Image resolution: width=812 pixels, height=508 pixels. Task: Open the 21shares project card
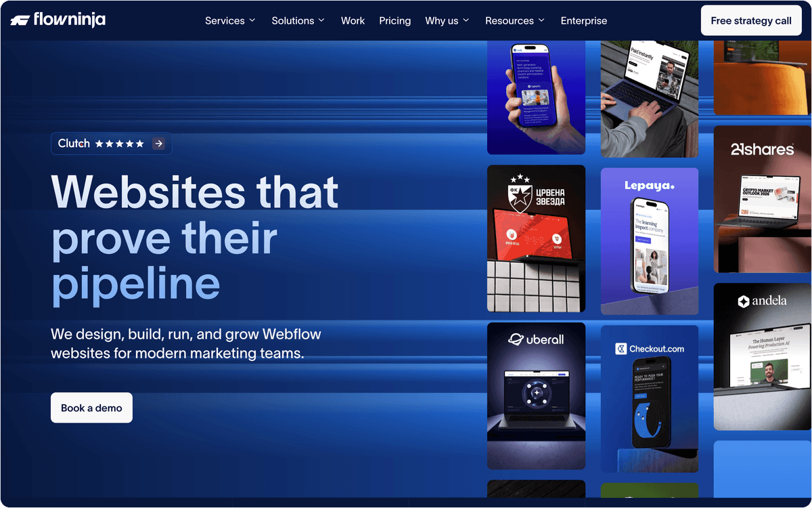click(763, 199)
